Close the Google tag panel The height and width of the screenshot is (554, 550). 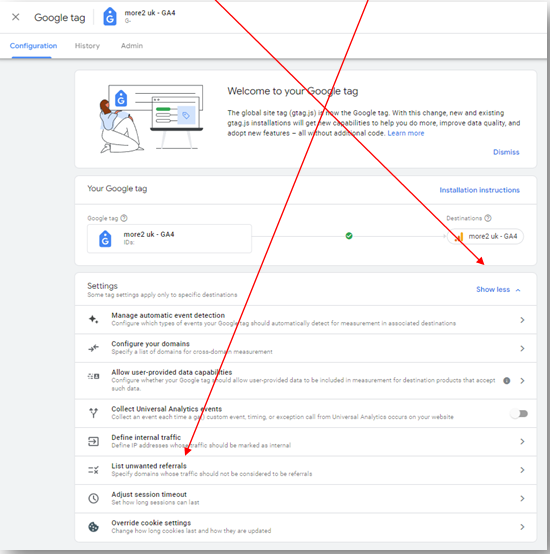(x=16, y=17)
